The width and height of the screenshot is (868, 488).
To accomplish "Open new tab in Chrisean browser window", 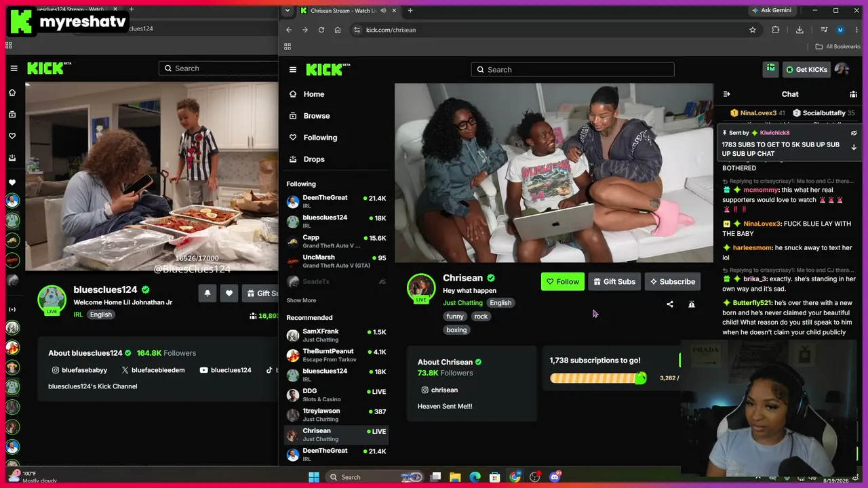I will [410, 10].
